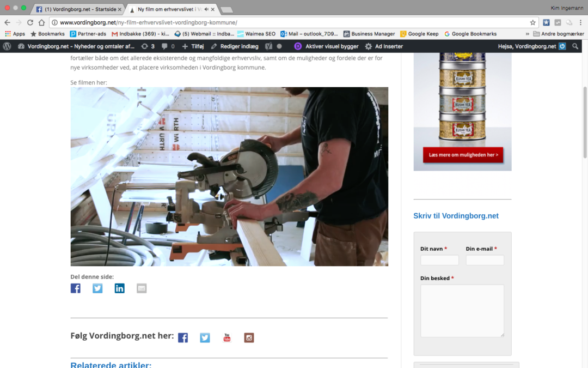Click Rediger indlæg in admin bar
588x368 pixels.
point(235,46)
